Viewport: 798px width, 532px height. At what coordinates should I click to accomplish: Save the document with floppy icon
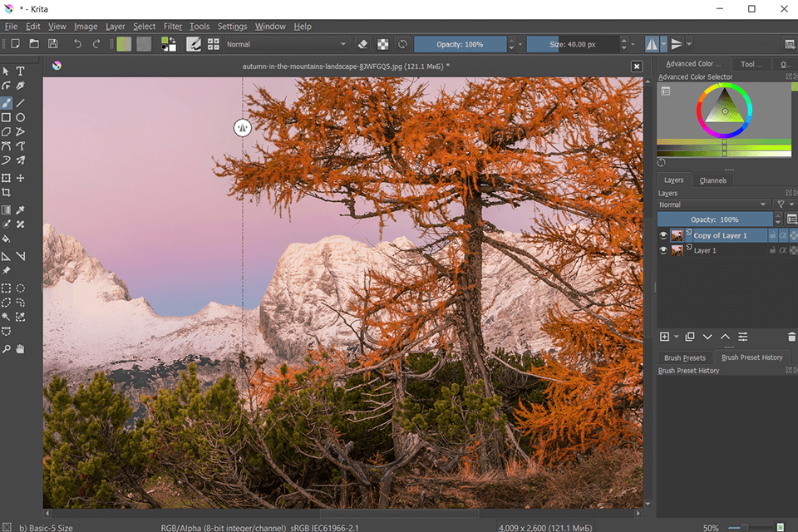(x=52, y=44)
